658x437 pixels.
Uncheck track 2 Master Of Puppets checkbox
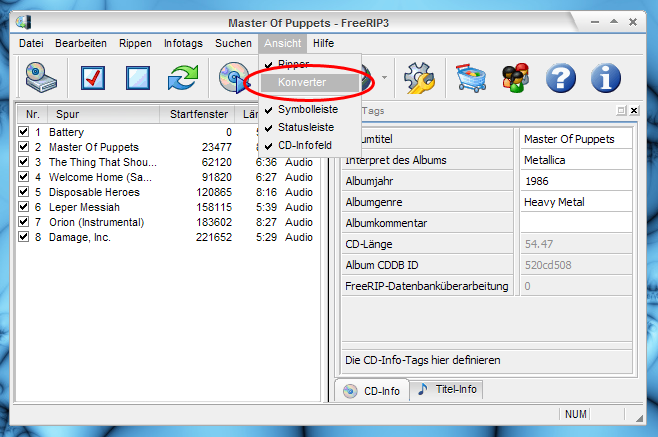point(24,147)
